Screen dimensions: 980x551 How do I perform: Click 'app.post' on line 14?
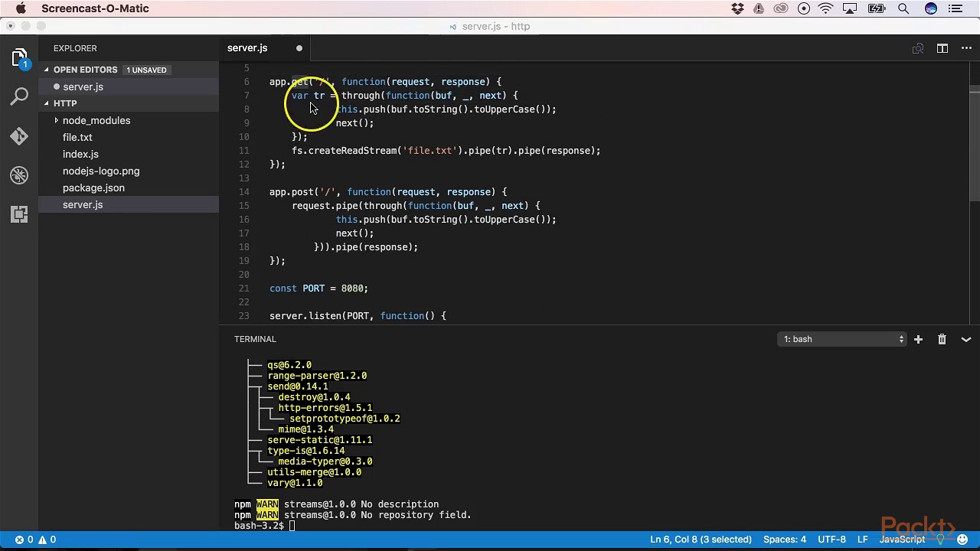[291, 192]
